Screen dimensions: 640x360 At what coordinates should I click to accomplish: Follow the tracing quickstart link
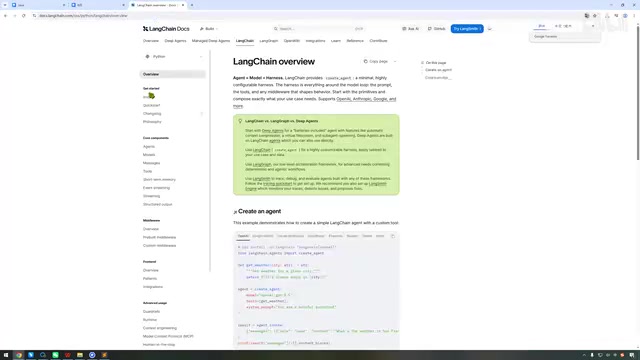[x=278, y=184]
